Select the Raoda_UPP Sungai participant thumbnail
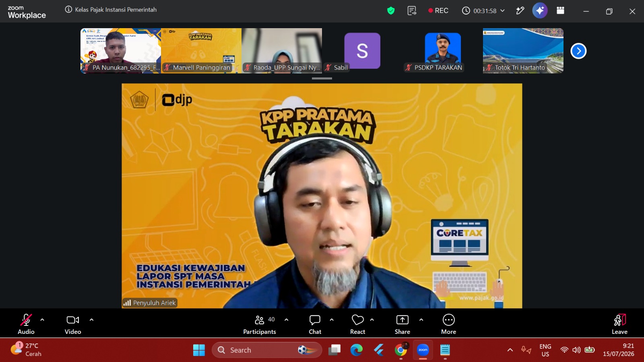This screenshot has height=362, width=644. 282,51
